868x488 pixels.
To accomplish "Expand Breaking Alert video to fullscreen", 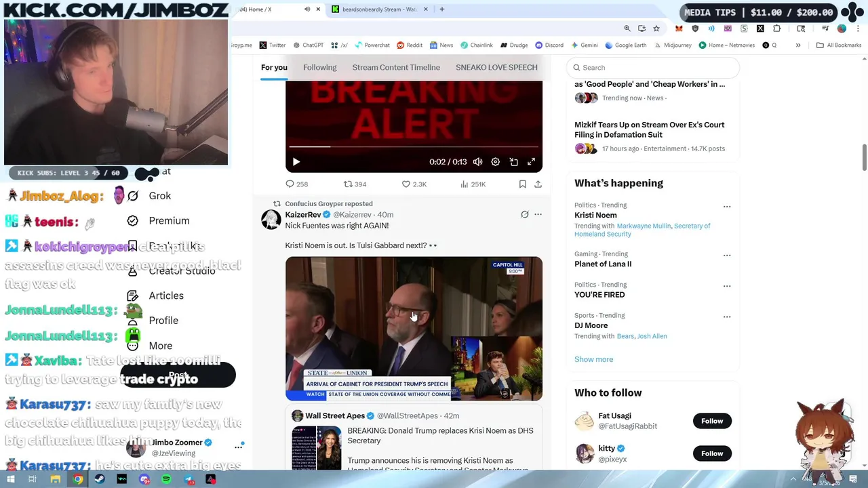I will coord(531,162).
